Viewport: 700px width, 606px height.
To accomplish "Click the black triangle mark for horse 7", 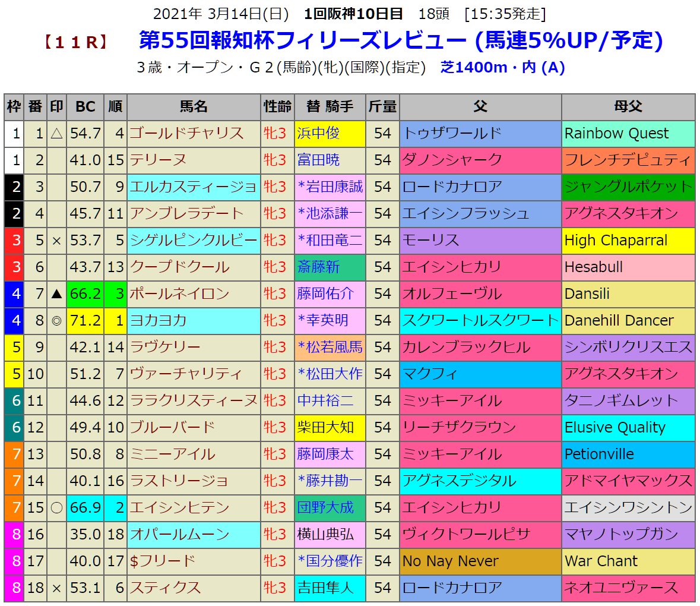I will [x=56, y=294].
